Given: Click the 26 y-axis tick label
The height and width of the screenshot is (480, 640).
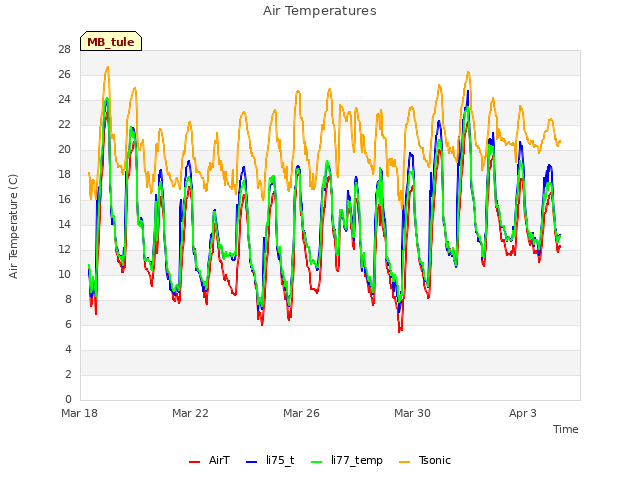Looking at the screenshot, I should coord(64,74).
